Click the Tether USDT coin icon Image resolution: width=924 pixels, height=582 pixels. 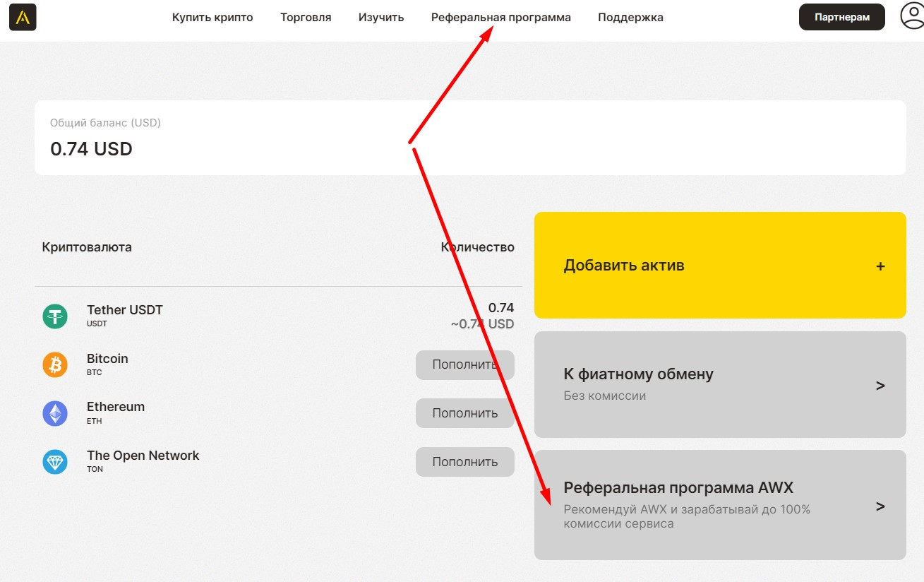click(55, 316)
